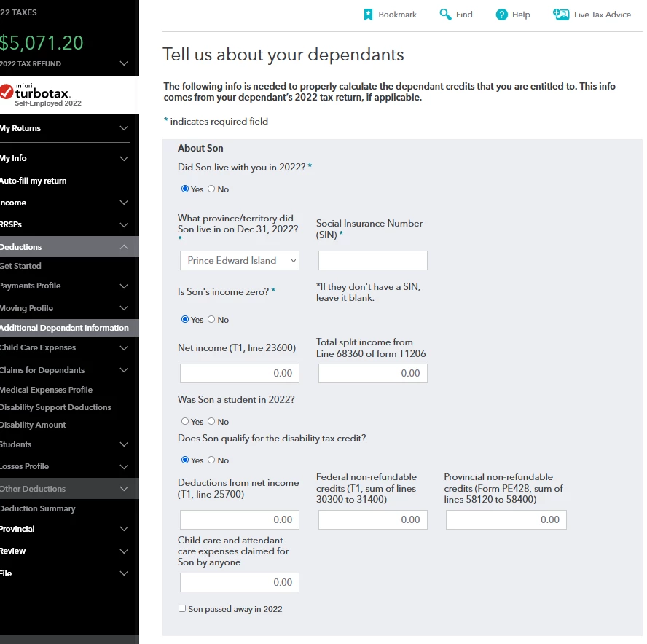The width and height of the screenshot is (647, 644).
Task: Click Child care and attendant care expenses field
Action: point(239,583)
